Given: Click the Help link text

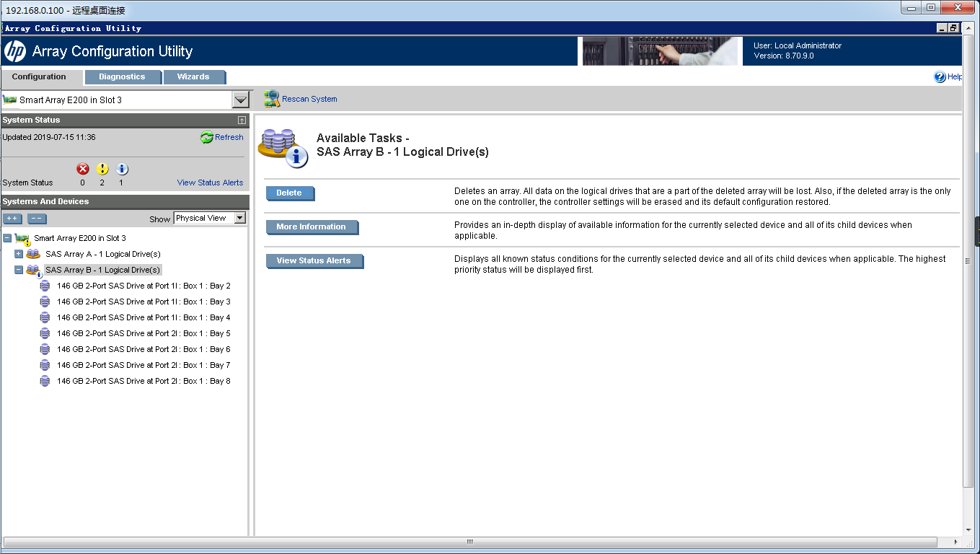Looking at the screenshot, I should pyautogui.click(x=955, y=76).
